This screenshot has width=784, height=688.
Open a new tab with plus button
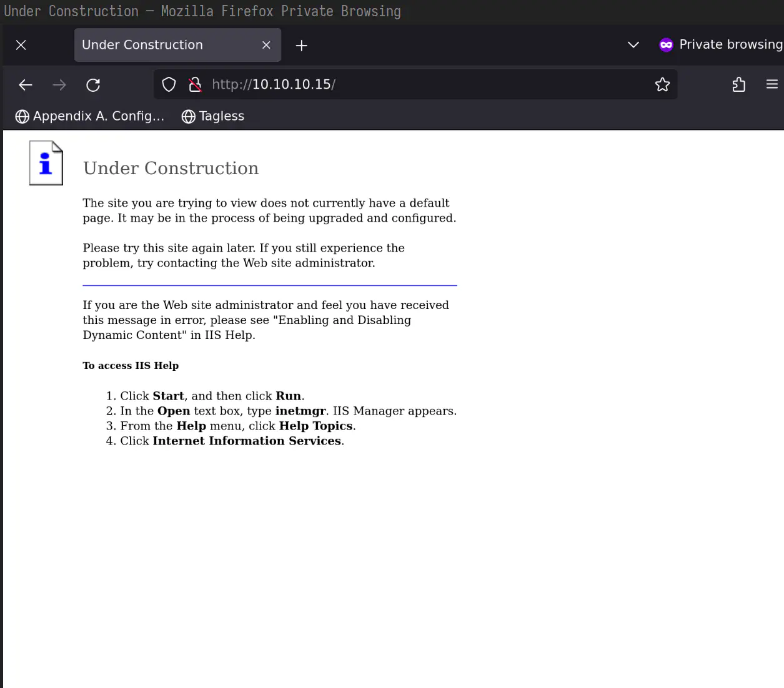pyautogui.click(x=301, y=46)
